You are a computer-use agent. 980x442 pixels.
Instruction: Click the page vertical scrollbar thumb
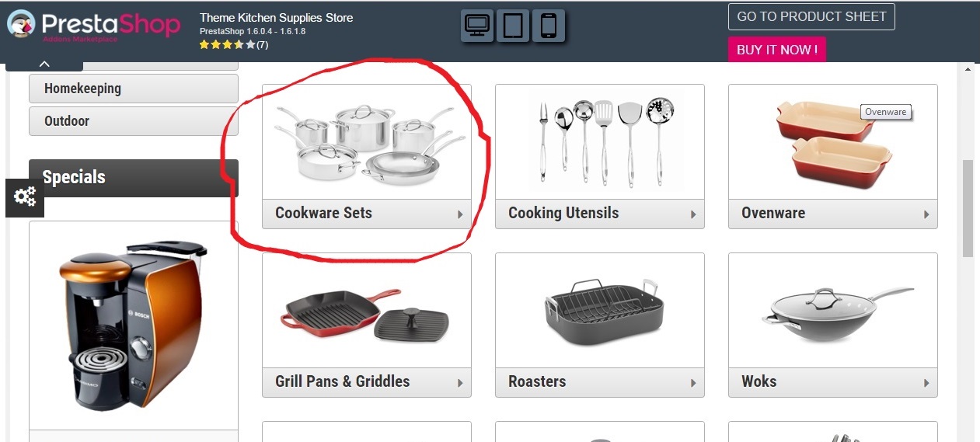(968, 208)
